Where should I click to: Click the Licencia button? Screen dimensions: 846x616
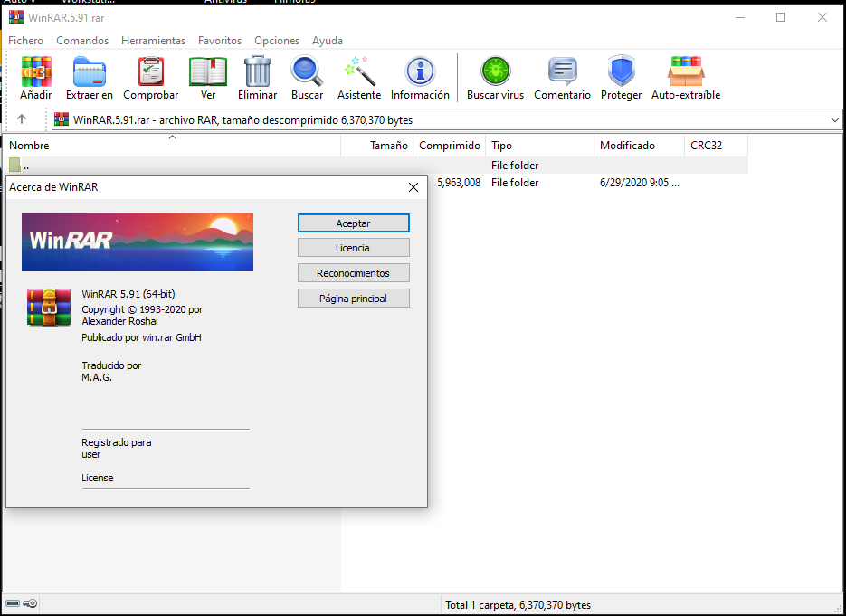[x=354, y=248]
